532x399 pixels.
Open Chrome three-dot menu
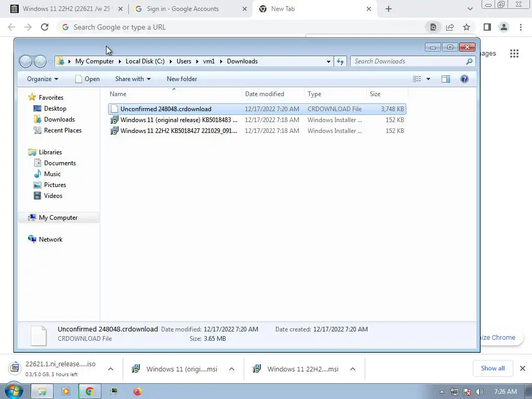tap(521, 27)
